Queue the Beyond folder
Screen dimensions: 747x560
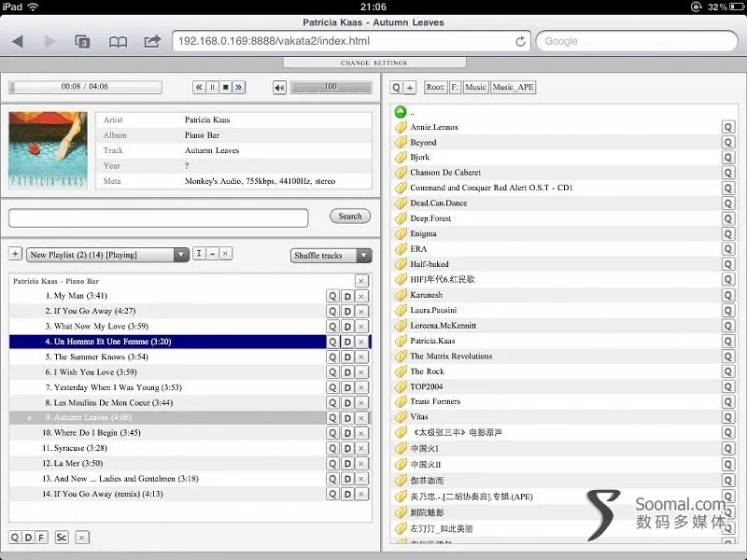728,143
